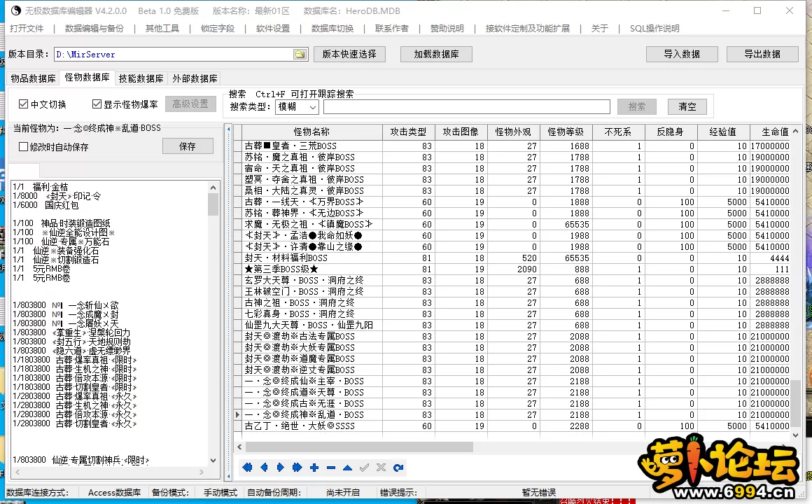This screenshot has width=812, height=504.
Task: Toggle 中文切换 checkbox
Action: [23, 104]
